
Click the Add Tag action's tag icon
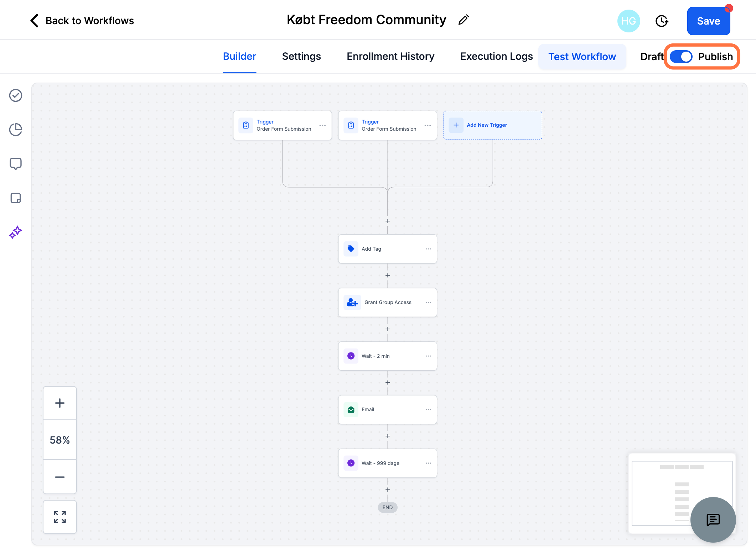[351, 249]
